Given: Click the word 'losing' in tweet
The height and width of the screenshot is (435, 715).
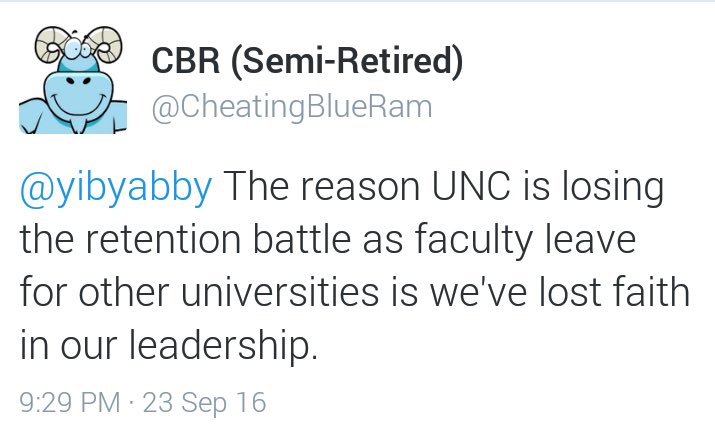Looking at the screenshot, I should click(621, 190).
